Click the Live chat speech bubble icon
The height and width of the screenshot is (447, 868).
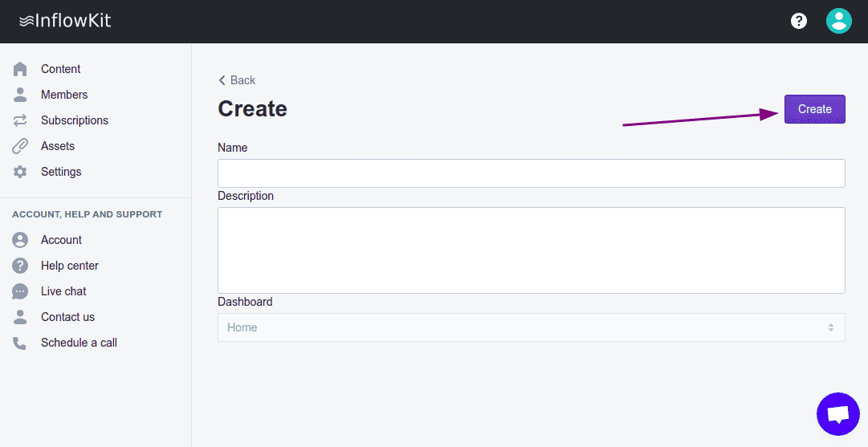tap(20, 291)
